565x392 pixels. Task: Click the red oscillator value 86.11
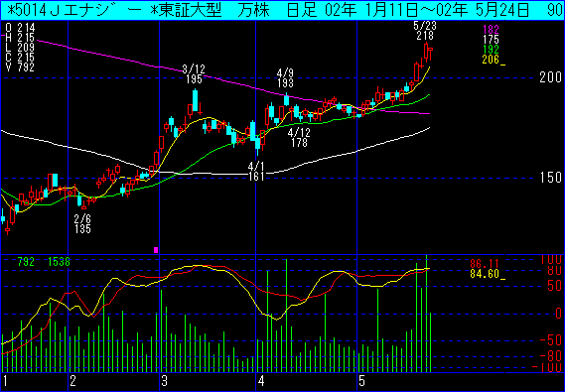(485, 264)
